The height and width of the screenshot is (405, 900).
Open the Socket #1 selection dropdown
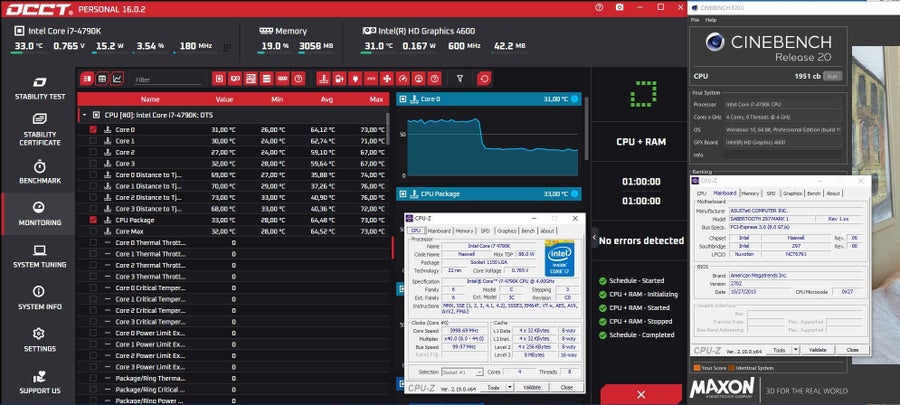(463, 372)
